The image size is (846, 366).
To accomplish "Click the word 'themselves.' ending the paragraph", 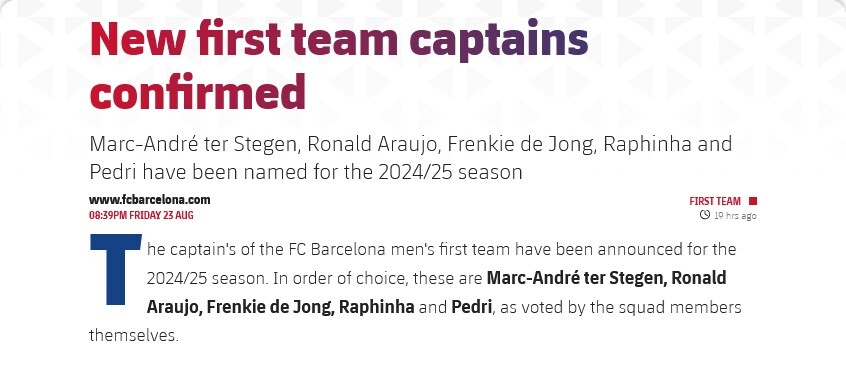I will tap(133, 335).
